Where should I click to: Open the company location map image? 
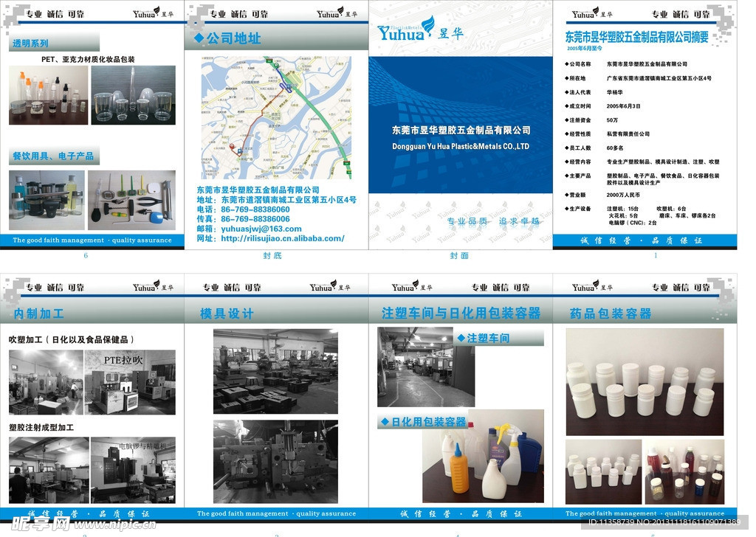tap(275, 117)
